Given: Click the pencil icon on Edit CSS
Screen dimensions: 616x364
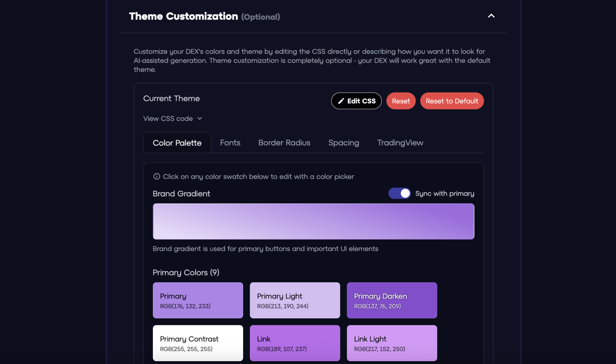Looking at the screenshot, I should (341, 101).
